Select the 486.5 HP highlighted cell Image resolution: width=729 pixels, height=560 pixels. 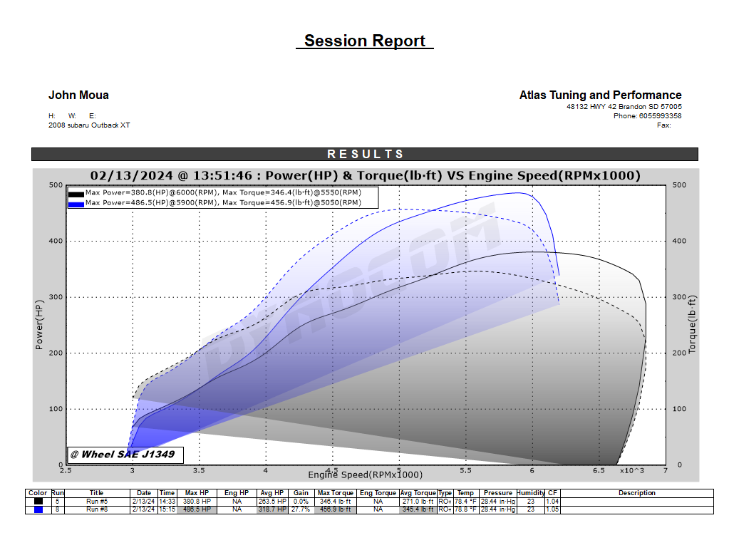(197, 509)
